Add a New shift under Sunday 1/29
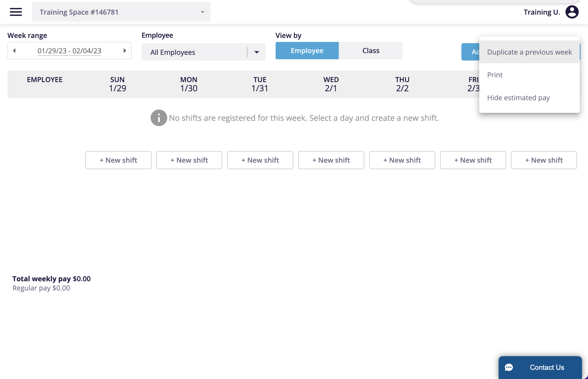The height and width of the screenshot is (379, 588). tap(118, 160)
